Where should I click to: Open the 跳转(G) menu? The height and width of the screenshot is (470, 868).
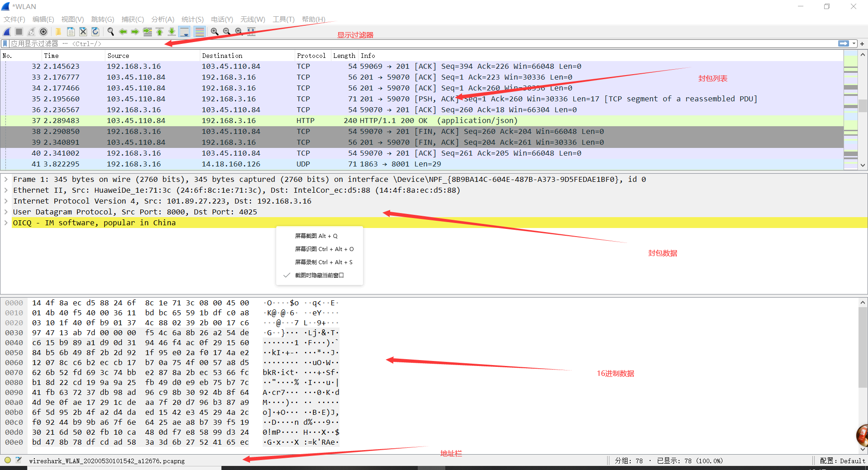pos(103,19)
